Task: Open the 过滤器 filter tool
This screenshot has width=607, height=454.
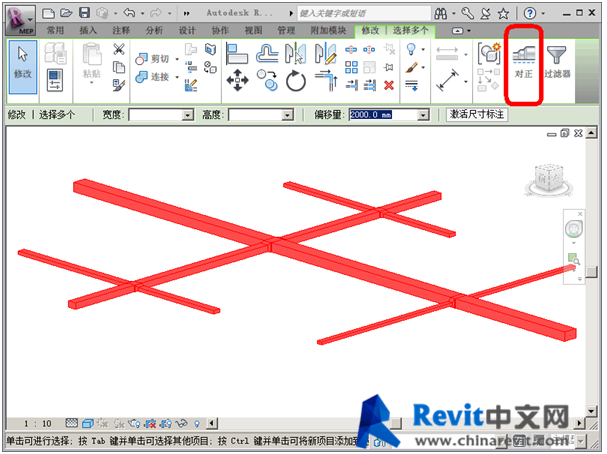Action: pyautogui.click(x=557, y=63)
